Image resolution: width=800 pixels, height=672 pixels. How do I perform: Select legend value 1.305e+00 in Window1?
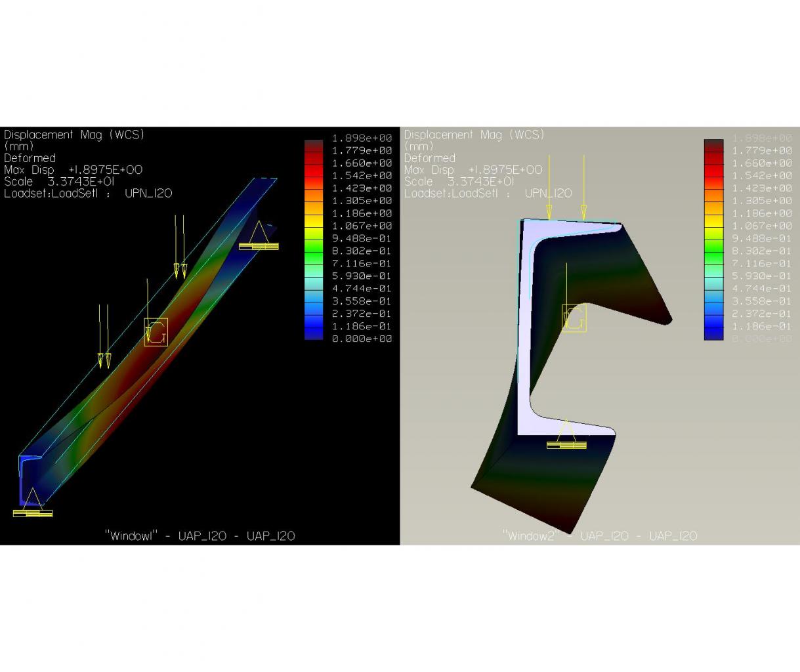coord(362,201)
